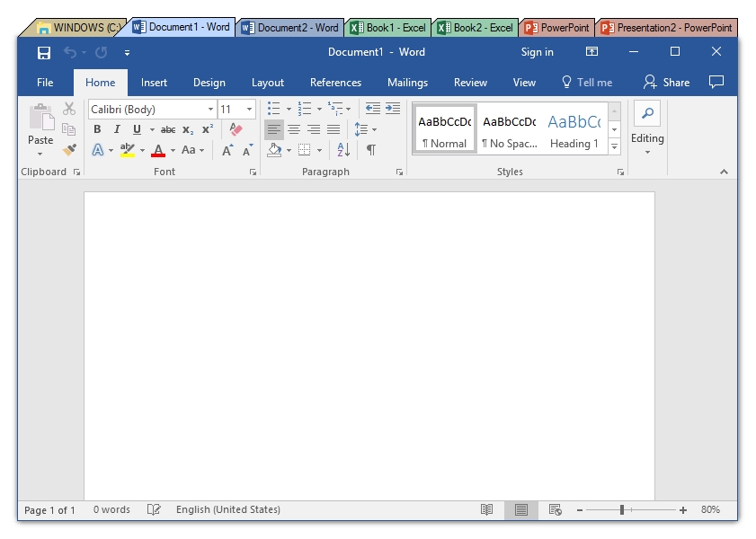Image resolution: width=756 pixels, height=539 pixels.
Task: Click the Sort A-Z icon
Action: [x=343, y=150]
